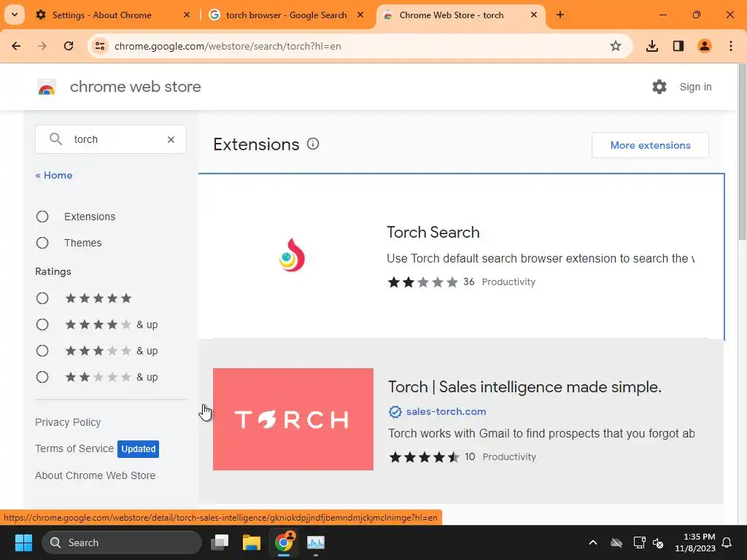This screenshot has width=747, height=560.
Task: Click the forward navigation arrow
Action: pyautogui.click(x=42, y=46)
